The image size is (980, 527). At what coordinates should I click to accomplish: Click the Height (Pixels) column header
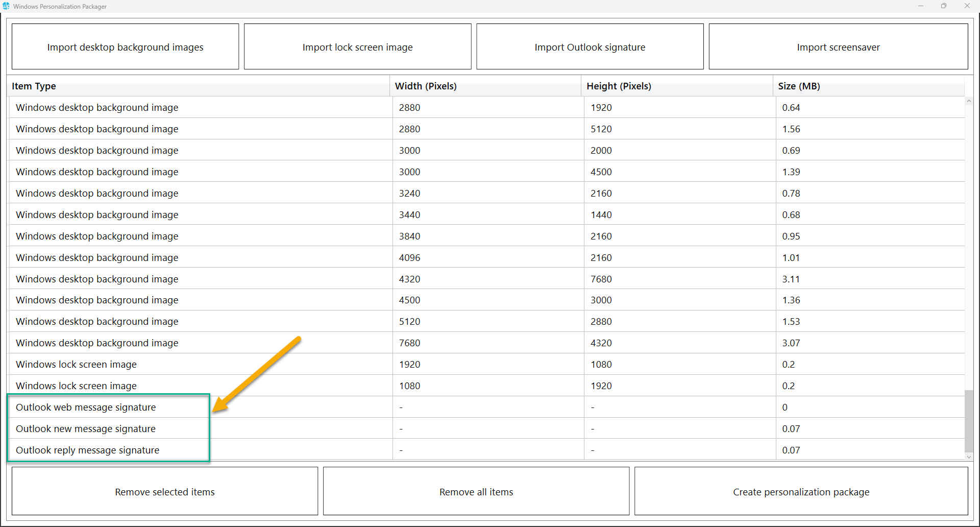coord(676,86)
